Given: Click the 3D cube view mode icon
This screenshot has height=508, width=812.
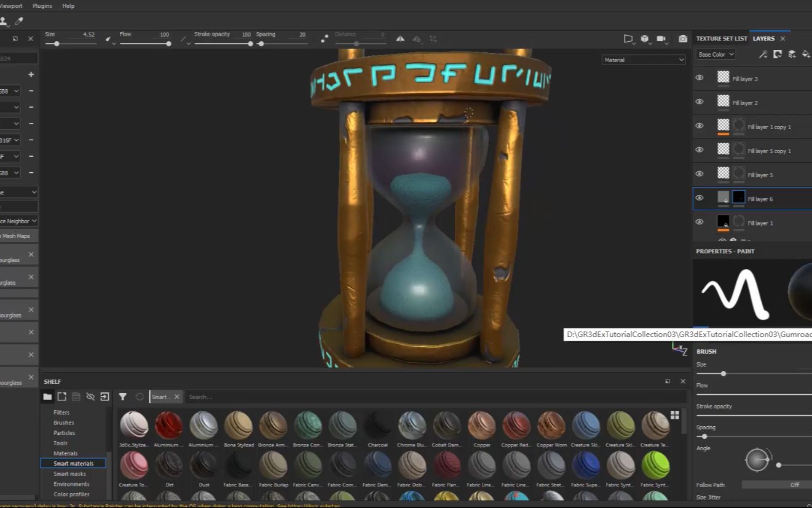Looking at the screenshot, I should [x=645, y=39].
